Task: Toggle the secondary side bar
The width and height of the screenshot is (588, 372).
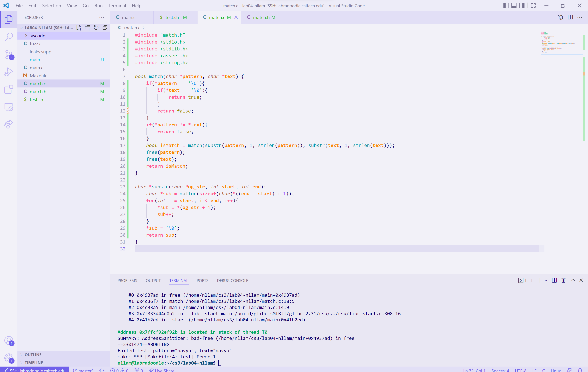Action: [x=522, y=6]
